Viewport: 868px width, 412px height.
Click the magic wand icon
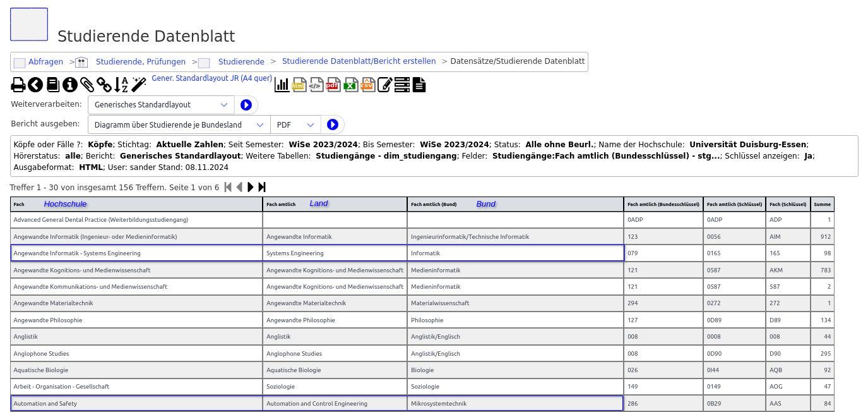click(139, 85)
